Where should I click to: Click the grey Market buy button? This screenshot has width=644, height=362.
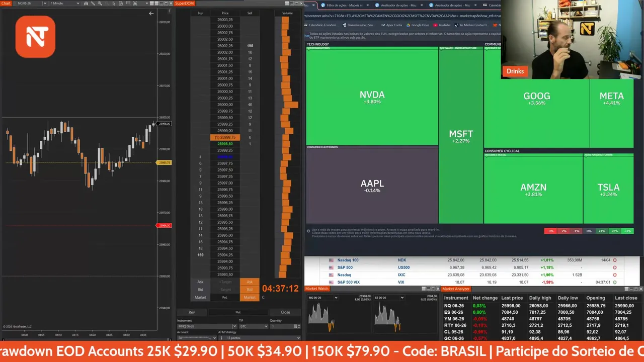tap(200, 297)
